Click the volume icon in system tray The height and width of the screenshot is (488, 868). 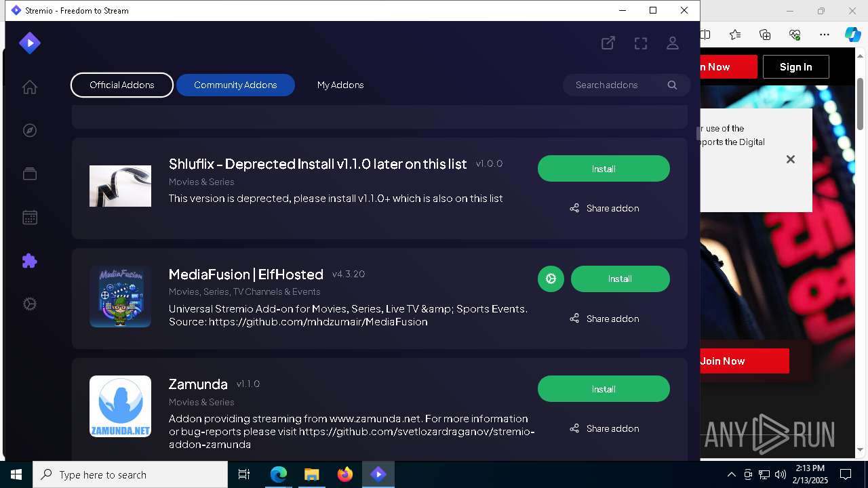click(781, 475)
